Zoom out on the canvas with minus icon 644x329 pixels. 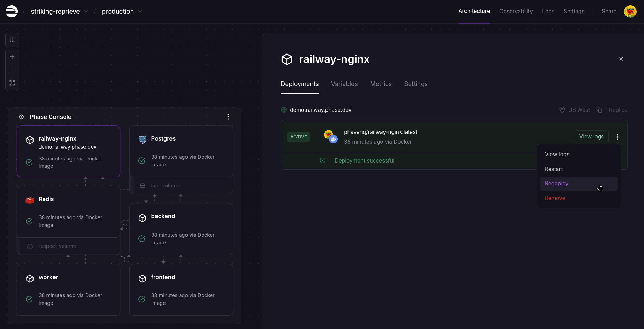(12, 70)
